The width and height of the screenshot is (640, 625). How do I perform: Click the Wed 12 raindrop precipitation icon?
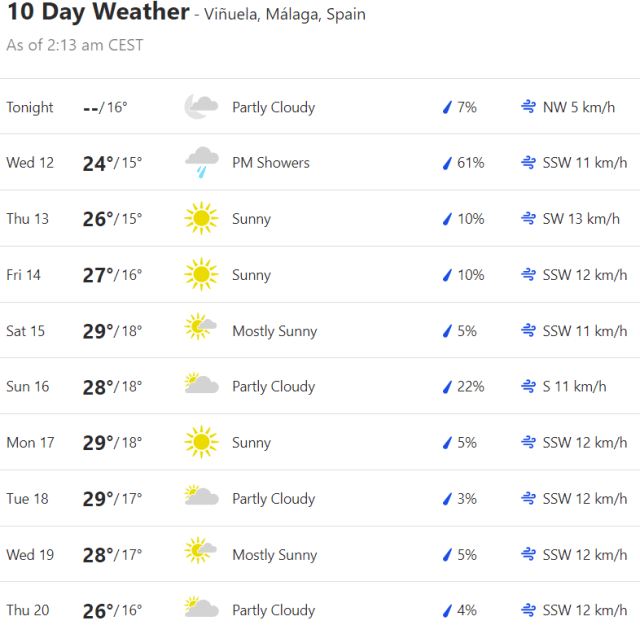(x=447, y=163)
